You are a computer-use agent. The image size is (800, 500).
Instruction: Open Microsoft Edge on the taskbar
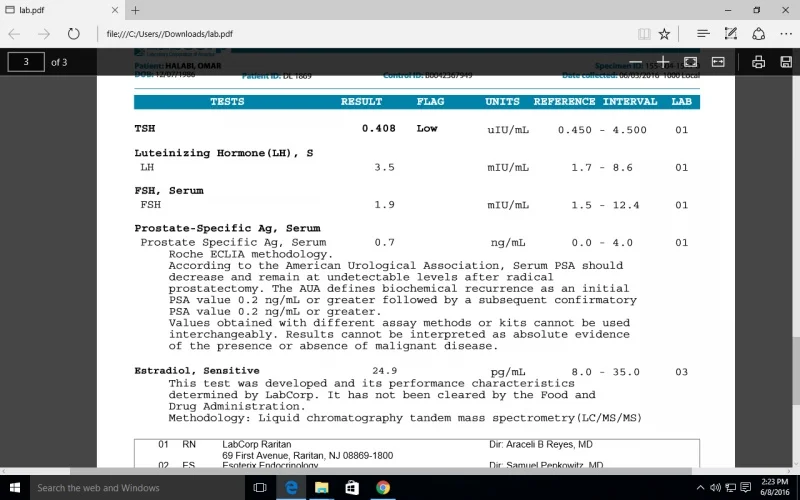[x=291, y=488]
